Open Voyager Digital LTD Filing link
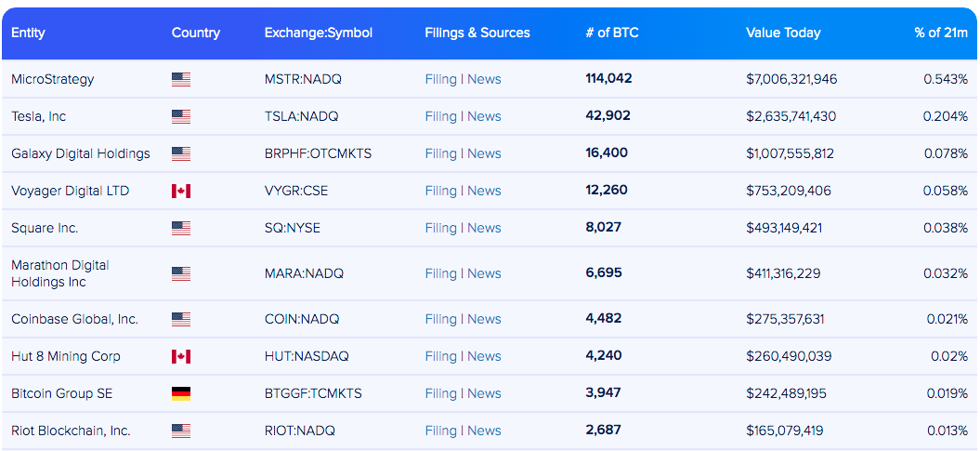The image size is (980, 451). coord(440,191)
